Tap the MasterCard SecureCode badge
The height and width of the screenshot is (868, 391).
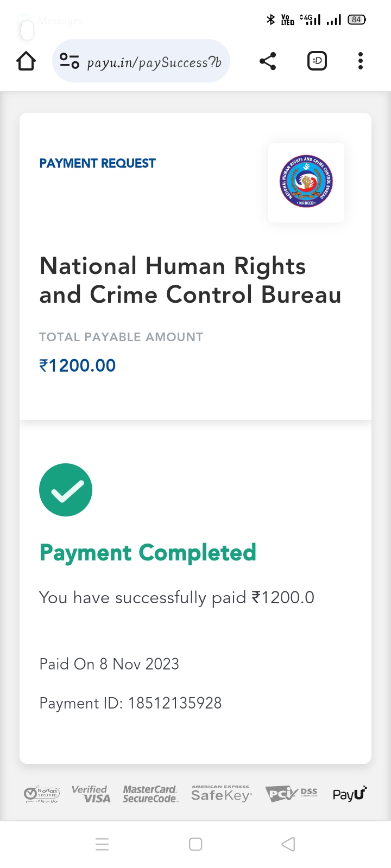coord(150,794)
